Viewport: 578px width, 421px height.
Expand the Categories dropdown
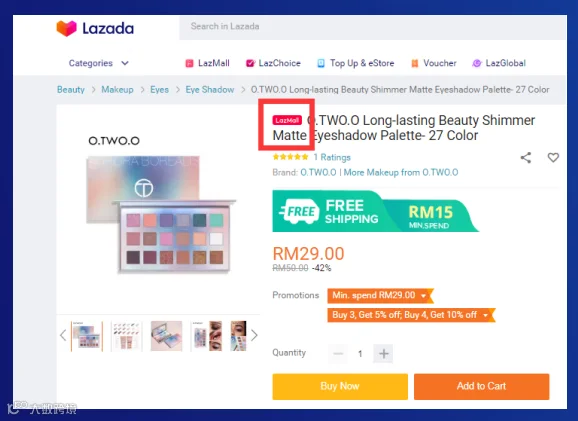click(x=99, y=63)
